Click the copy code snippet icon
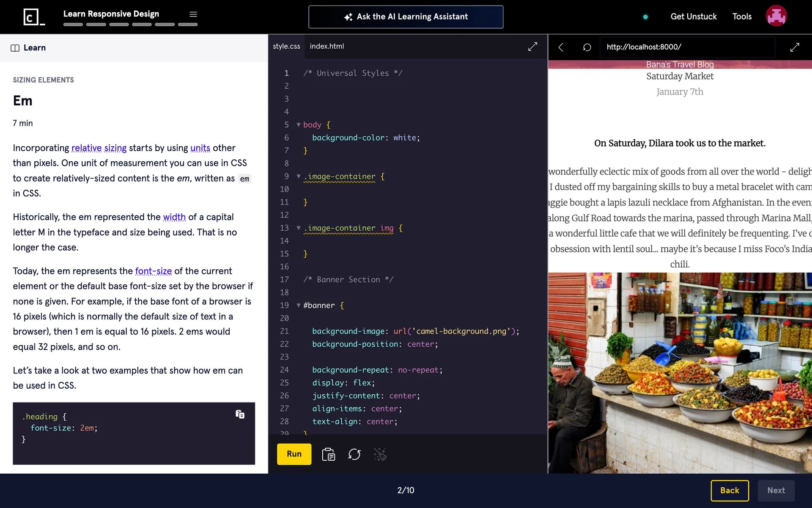Viewport: 812px width, 508px height. pos(240,414)
